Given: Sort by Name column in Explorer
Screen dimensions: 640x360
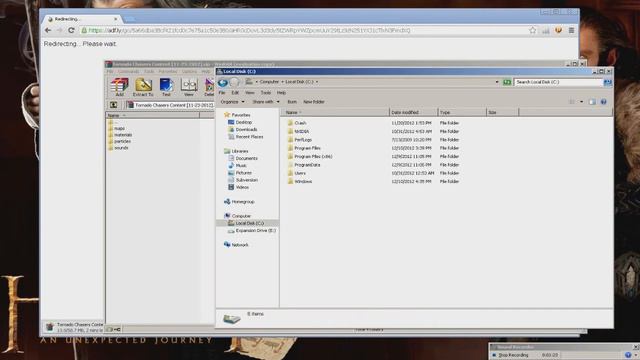Looking at the screenshot, I should pos(335,112).
